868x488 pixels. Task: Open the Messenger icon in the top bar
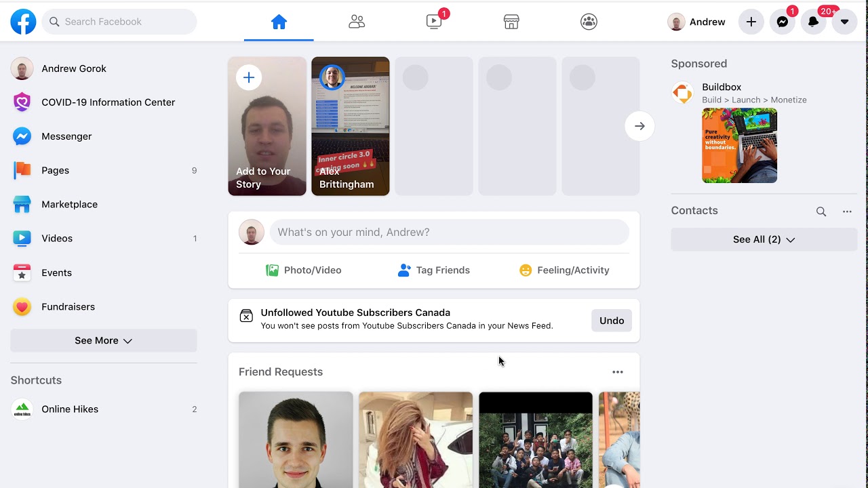click(782, 22)
